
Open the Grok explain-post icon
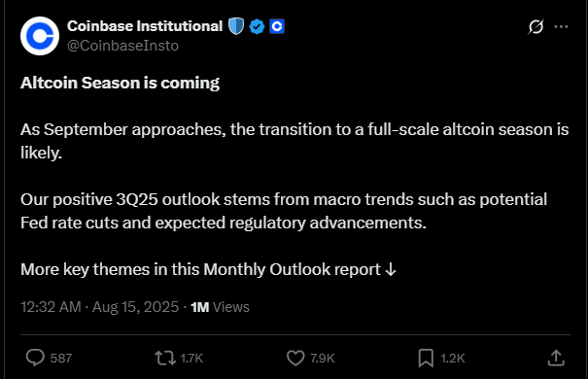(536, 26)
